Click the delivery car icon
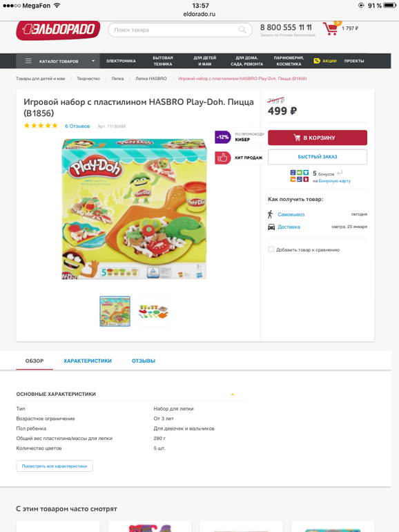This screenshot has height=532, width=399. pyautogui.click(x=271, y=227)
